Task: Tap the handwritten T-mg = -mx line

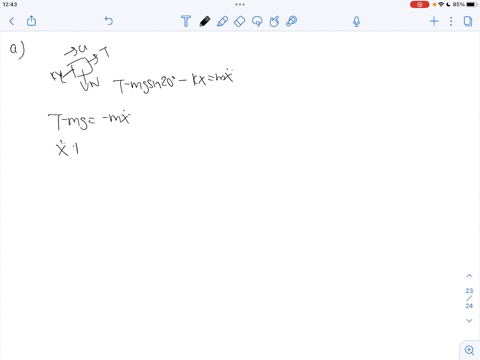Action: click(x=89, y=120)
